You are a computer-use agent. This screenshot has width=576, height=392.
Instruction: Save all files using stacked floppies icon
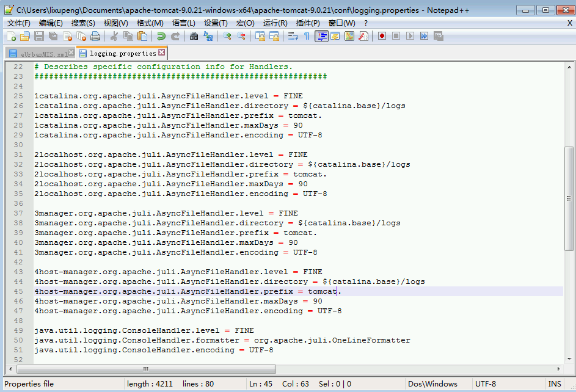(x=53, y=36)
